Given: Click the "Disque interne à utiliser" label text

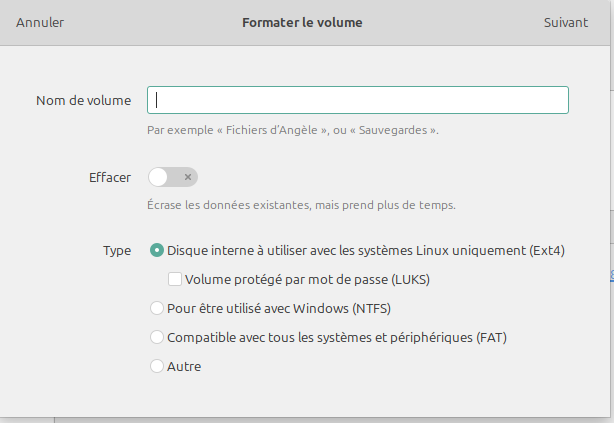Looking at the screenshot, I should pos(366,251).
